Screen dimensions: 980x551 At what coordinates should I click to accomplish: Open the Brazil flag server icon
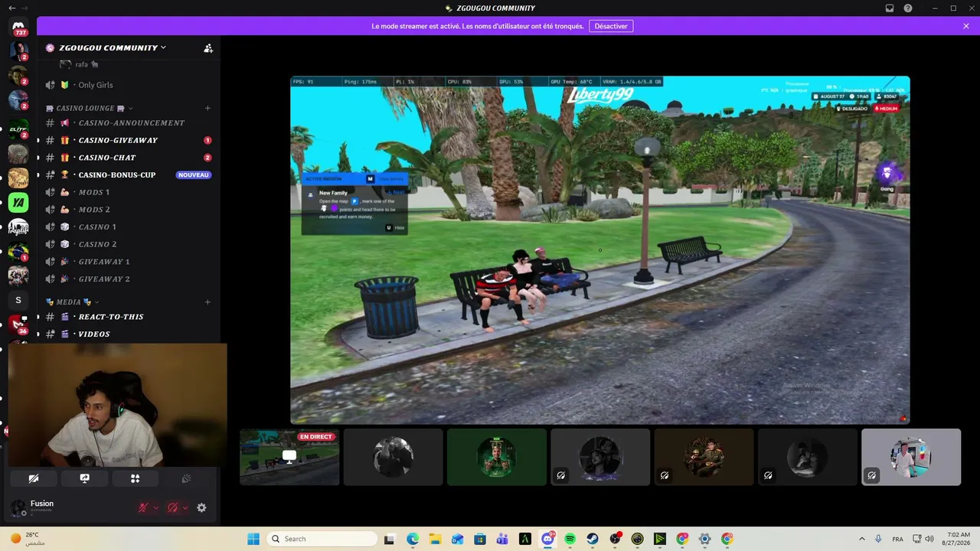[18, 252]
